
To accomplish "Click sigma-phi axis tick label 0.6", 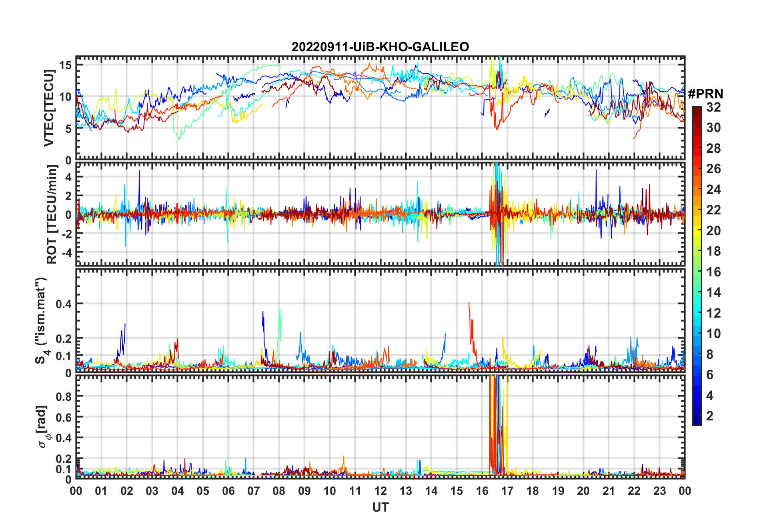I will click(x=64, y=417).
